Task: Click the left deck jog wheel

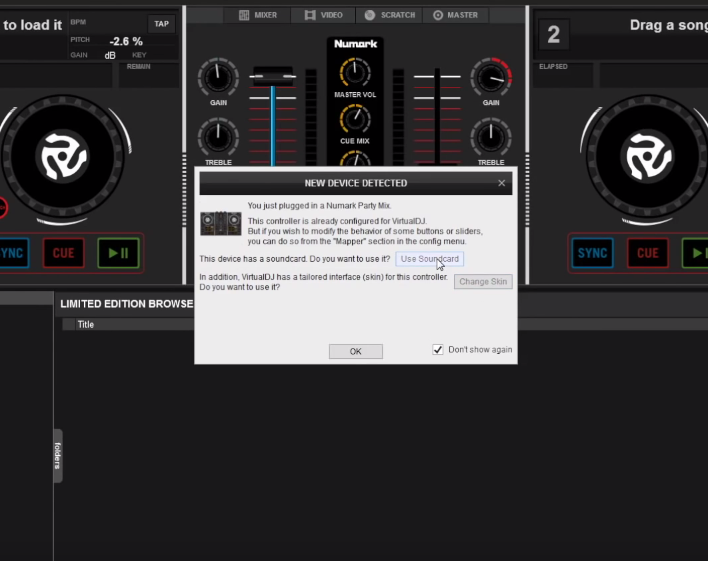Action: point(63,157)
